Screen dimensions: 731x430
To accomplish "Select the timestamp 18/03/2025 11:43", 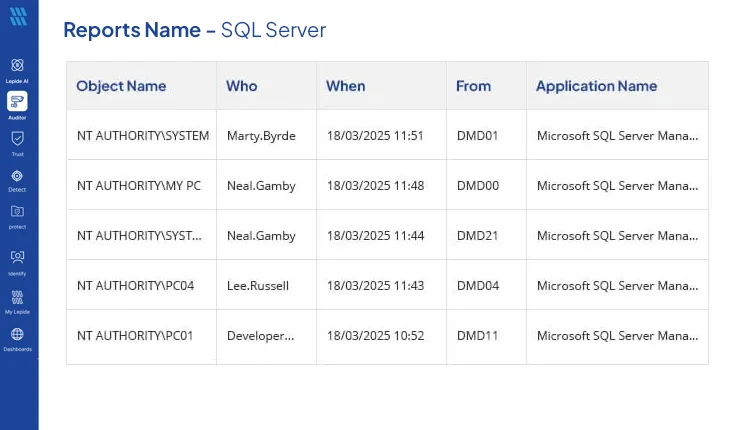I will 375,285.
